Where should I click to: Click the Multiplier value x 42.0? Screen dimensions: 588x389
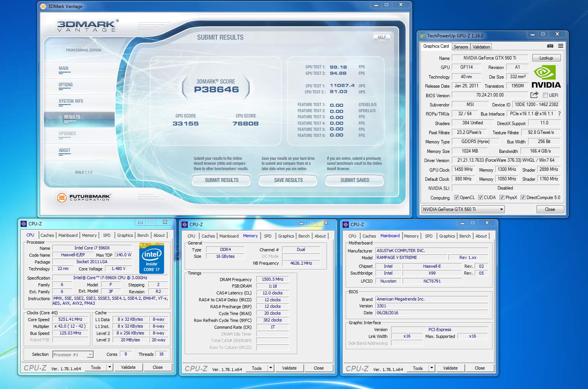pos(70,326)
